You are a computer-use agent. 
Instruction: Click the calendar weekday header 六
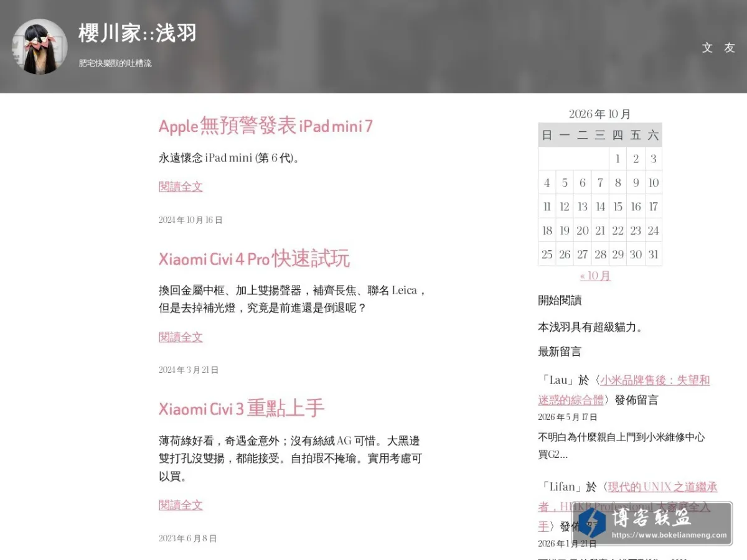653,135
